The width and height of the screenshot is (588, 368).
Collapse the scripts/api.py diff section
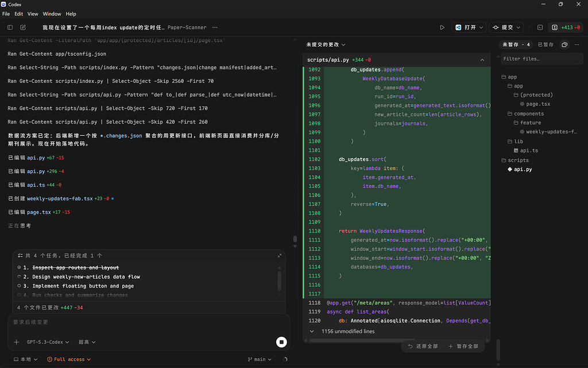pos(482,60)
